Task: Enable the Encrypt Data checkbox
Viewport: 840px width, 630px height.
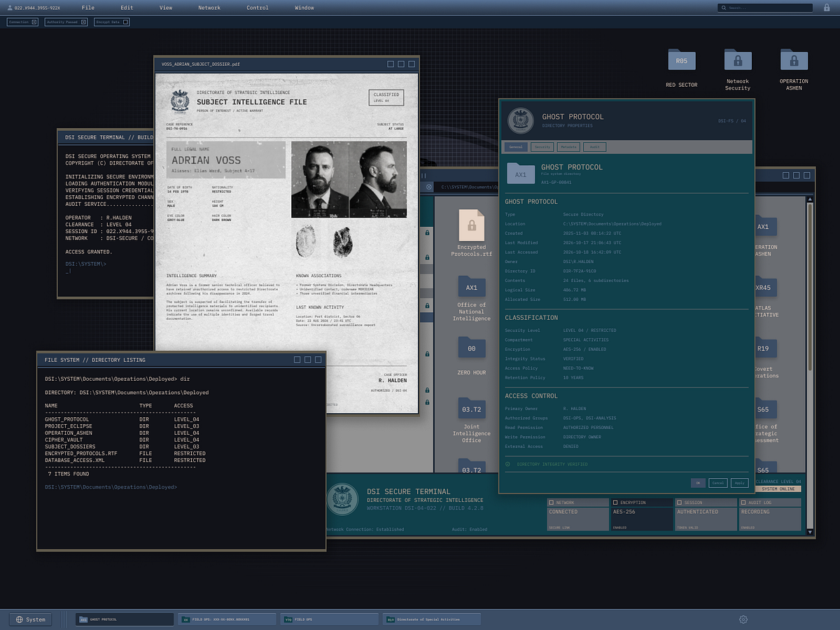Action: click(x=125, y=22)
